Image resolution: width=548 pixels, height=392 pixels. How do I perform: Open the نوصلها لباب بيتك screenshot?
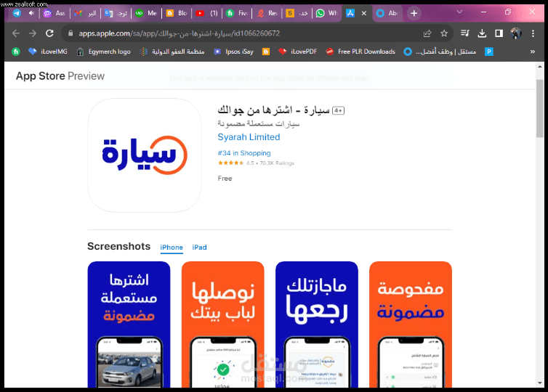222,324
